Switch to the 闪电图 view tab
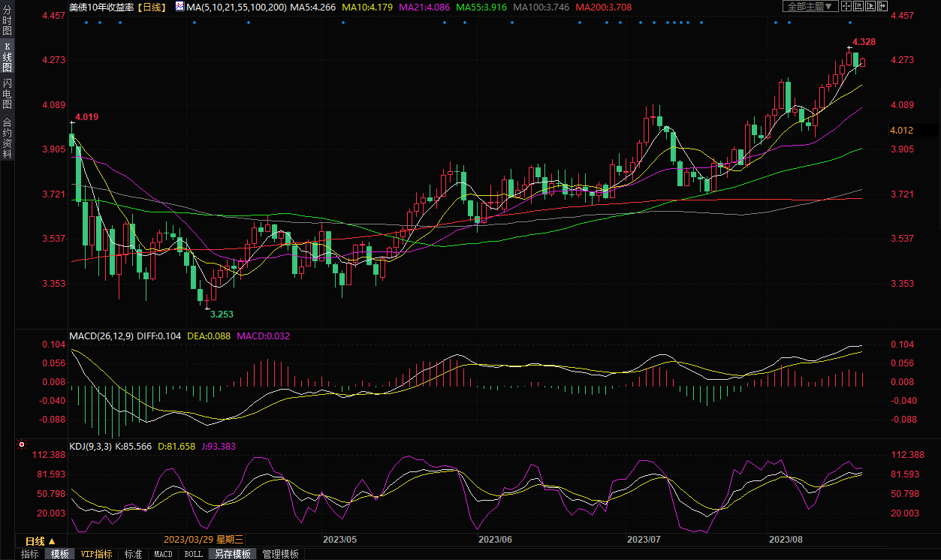941x560 pixels. pos(7,92)
